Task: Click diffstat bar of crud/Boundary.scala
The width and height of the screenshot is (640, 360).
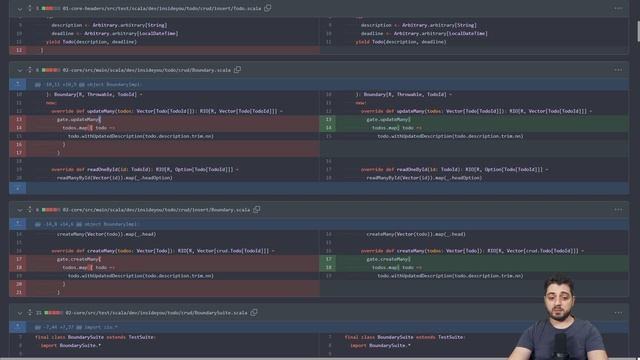Action: pyautogui.click(x=51, y=70)
